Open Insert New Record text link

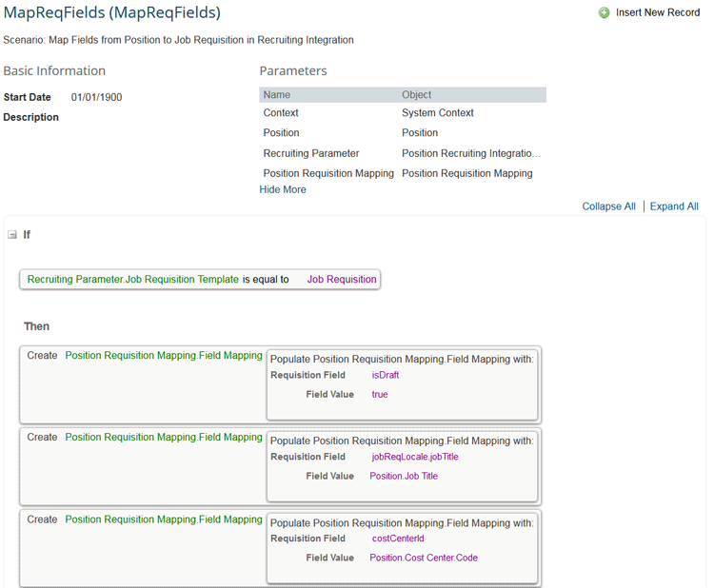click(658, 13)
